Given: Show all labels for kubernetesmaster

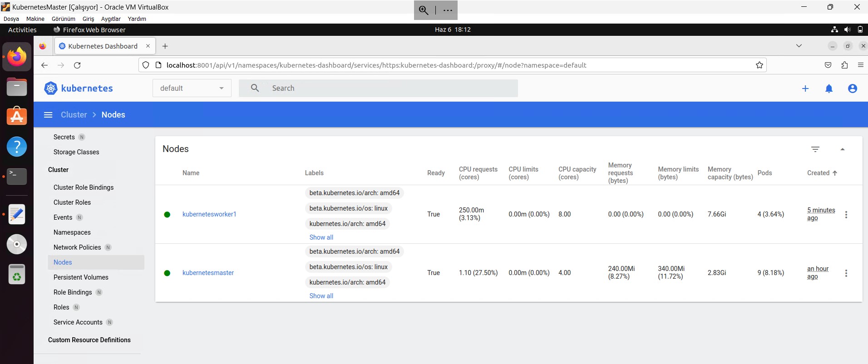Looking at the screenshot, I should 321,296.
